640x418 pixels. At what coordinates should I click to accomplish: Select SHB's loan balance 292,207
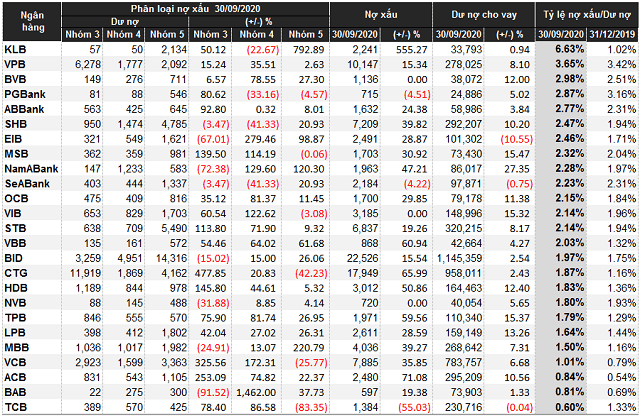[x=463, y=124]
